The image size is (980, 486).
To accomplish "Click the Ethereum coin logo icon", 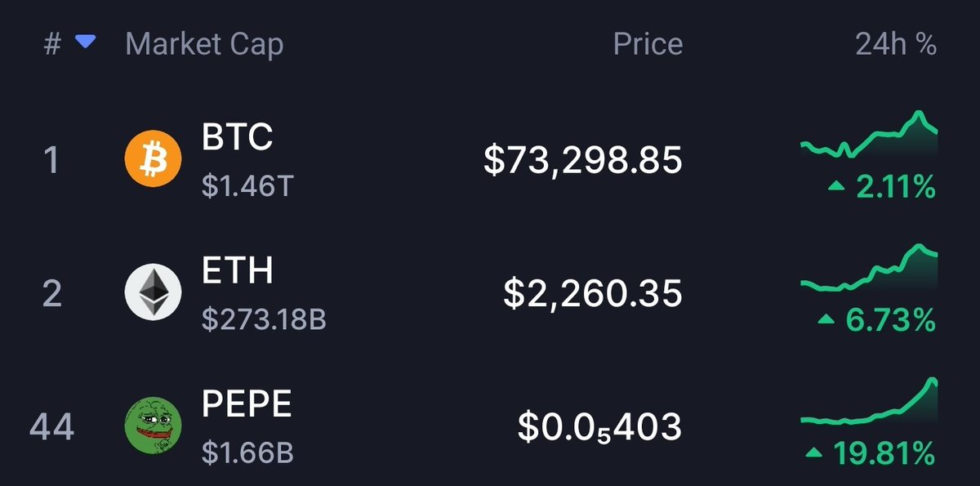I will pyautogui.click(x=151, y=292).
